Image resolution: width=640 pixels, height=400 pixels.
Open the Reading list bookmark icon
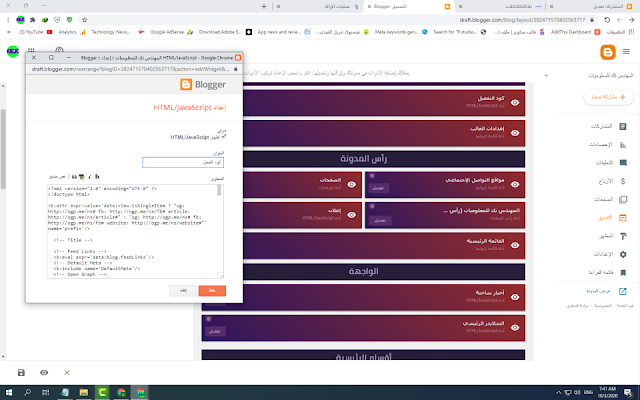pos(623,272)
